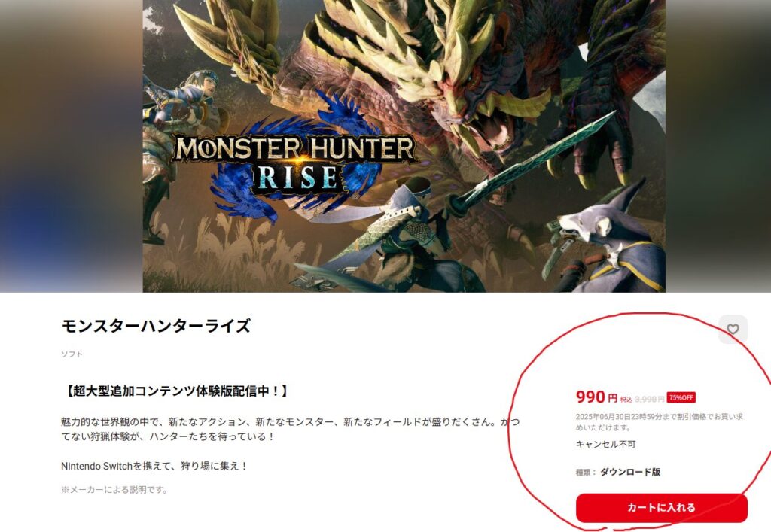
Task: Click the 超大型追加コンテンツ体験版配信中 headline
Action: (176, 391)
